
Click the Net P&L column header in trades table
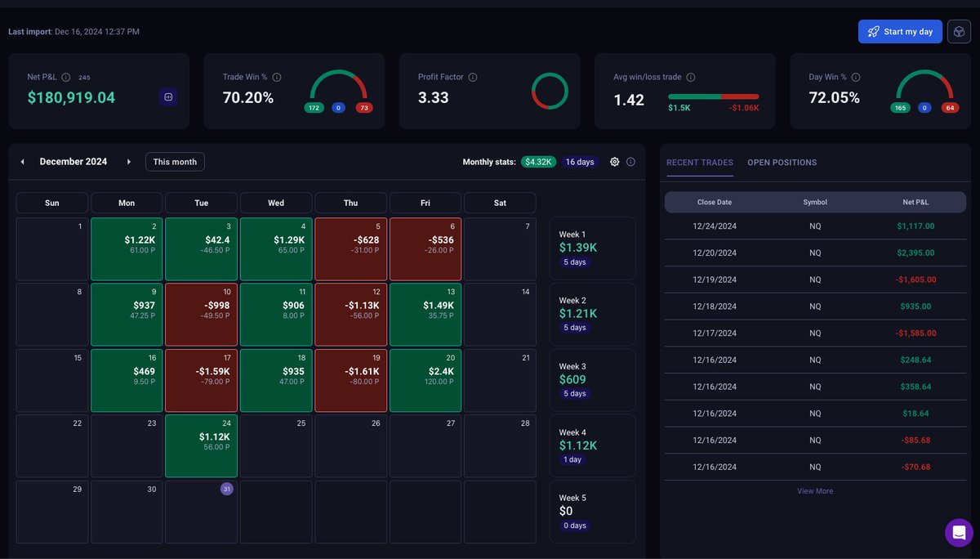(915, 202)
